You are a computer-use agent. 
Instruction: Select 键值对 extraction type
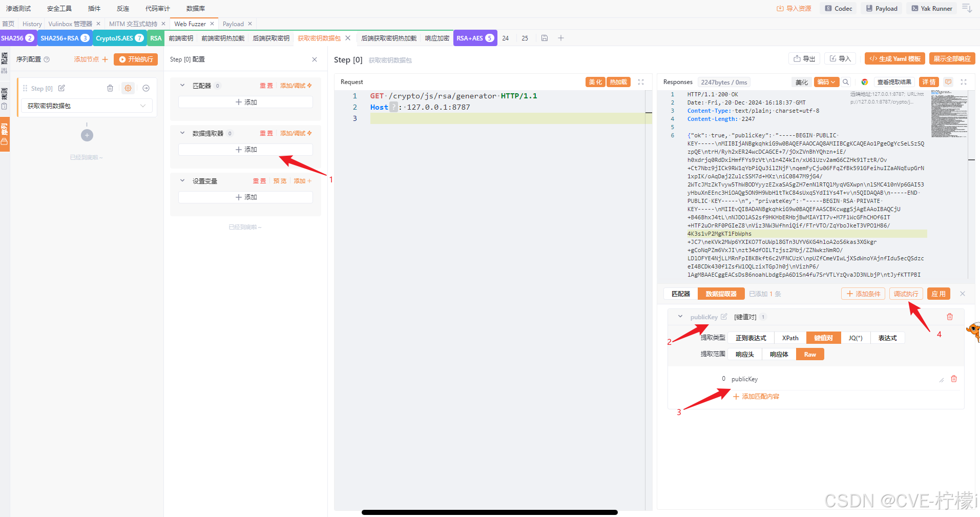click(823, 338)
